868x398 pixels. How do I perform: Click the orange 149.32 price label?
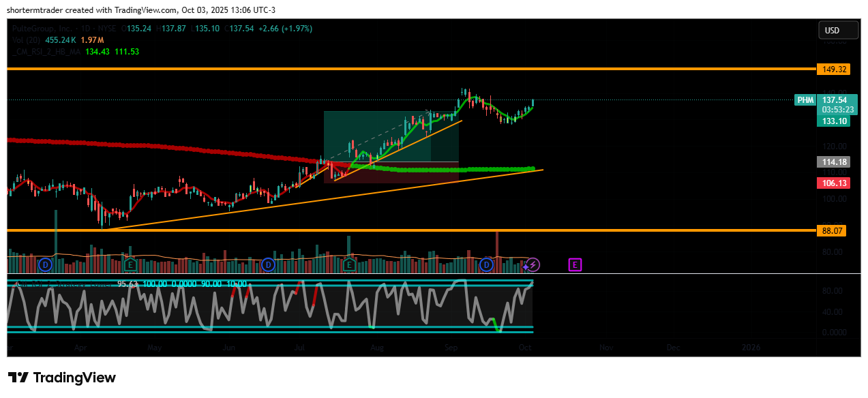[831, 70]
